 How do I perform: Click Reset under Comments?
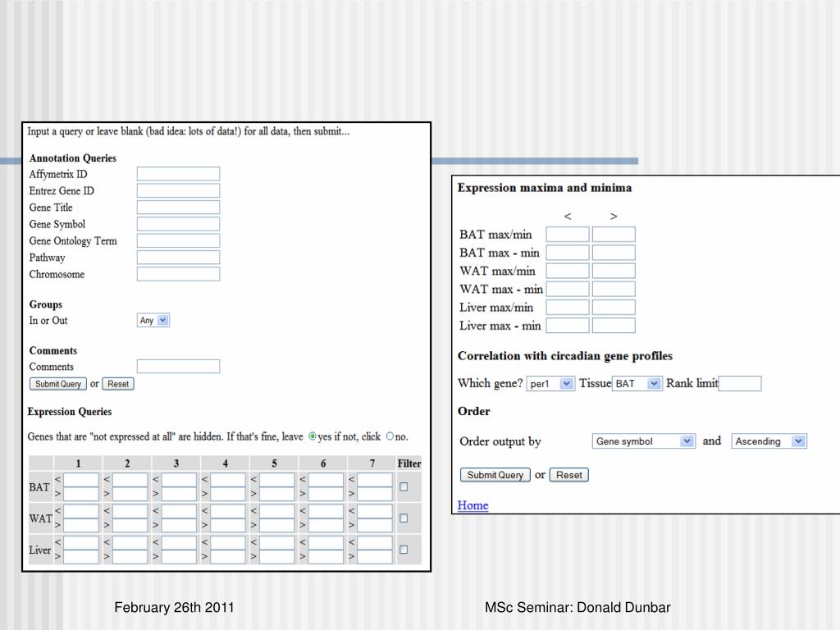click(x=118, y=384)
